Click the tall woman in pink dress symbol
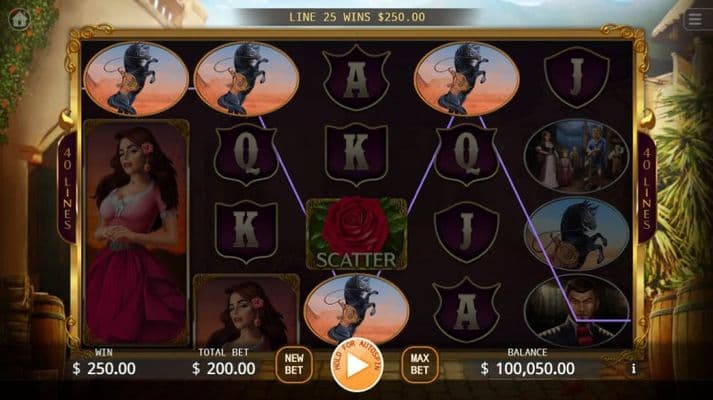Screen dimensions: 713x400 [x=136, y=232]
